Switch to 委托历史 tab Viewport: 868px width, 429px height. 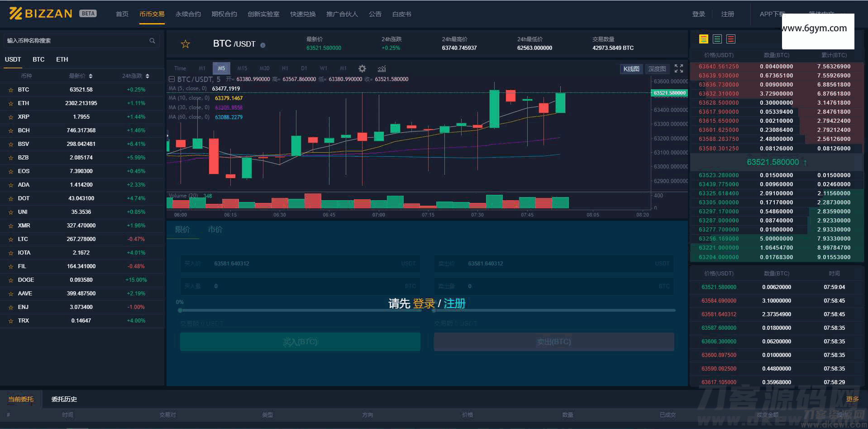(x=64, y=399)
